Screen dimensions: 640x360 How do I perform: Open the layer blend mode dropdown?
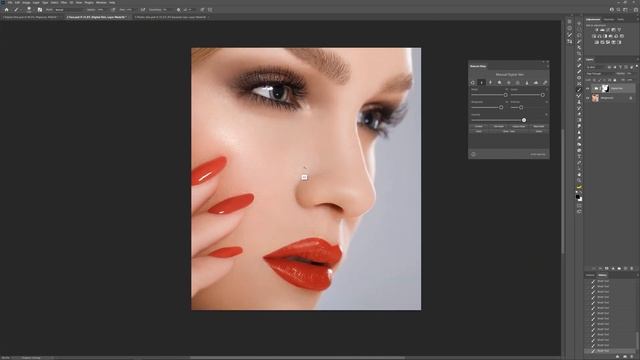tap(600, 73)
